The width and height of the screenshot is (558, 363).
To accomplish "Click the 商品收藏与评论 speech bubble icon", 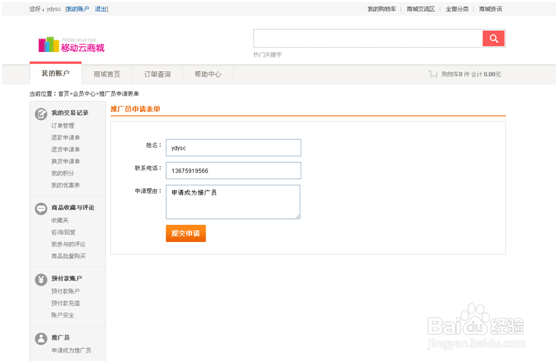I will (41, 209).
